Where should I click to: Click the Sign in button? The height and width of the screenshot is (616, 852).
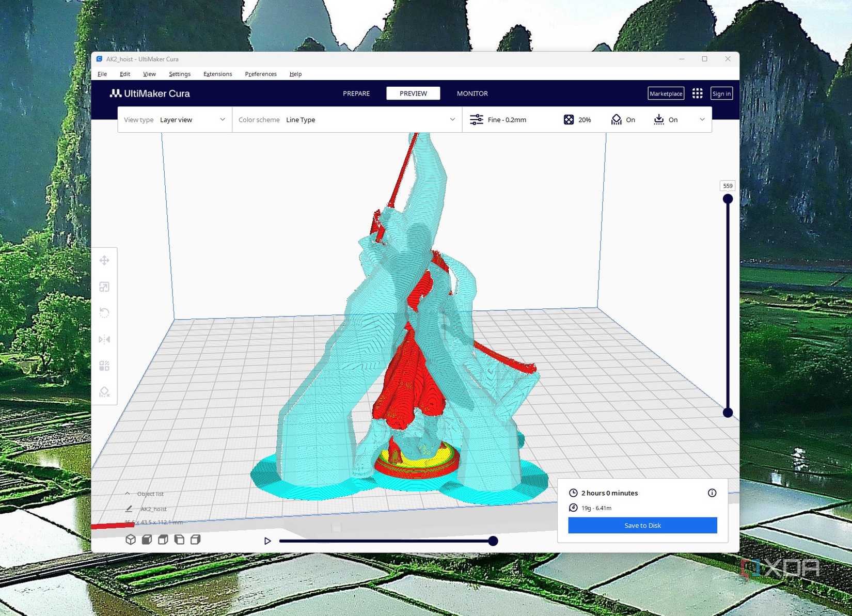(721, 93)
